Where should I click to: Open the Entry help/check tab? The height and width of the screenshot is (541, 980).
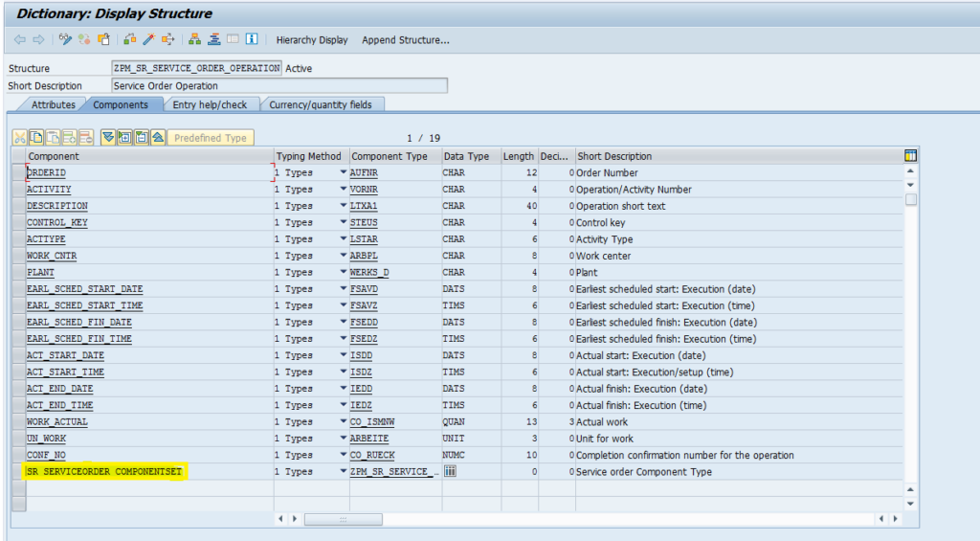coord(210,104)
